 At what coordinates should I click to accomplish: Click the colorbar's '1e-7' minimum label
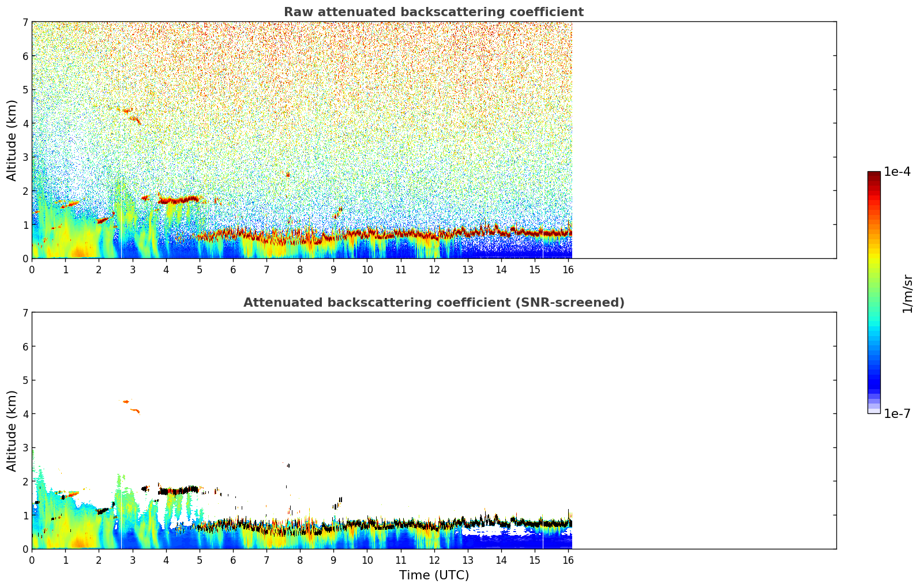point(898,414)
